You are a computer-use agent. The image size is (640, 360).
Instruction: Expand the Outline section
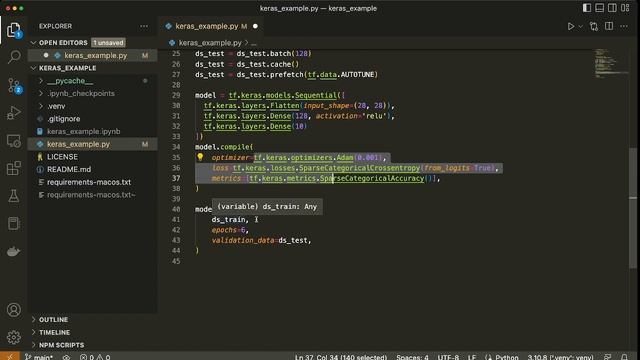(53, 320)
